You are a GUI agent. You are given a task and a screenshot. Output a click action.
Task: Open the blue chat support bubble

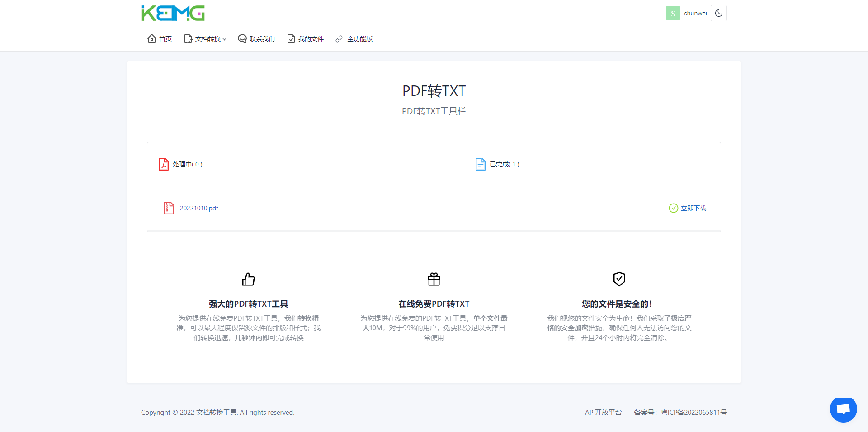(843, 409)
